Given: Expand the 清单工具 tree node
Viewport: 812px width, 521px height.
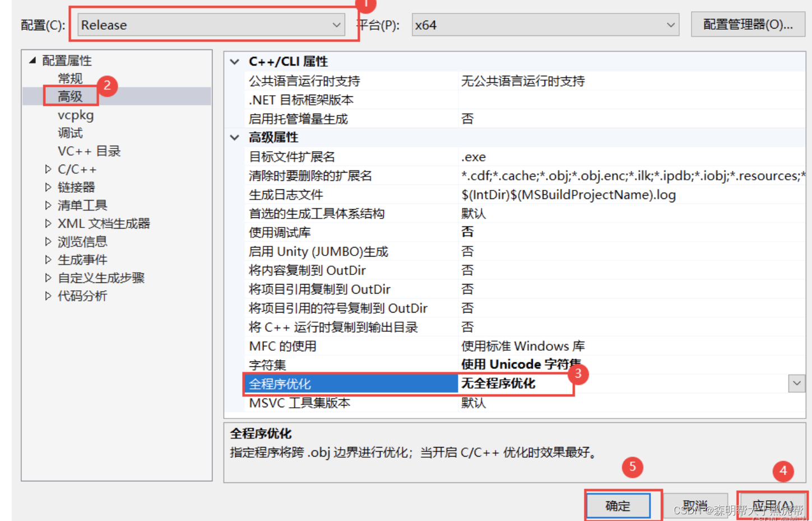Looking at the screenshot, I should [48, 205].
